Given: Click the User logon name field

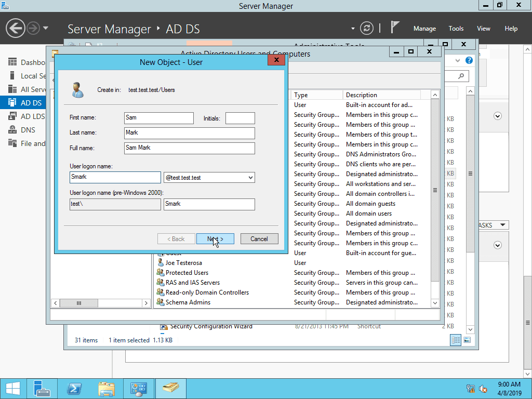Looking at the screenshot, I should click(115, 177).
